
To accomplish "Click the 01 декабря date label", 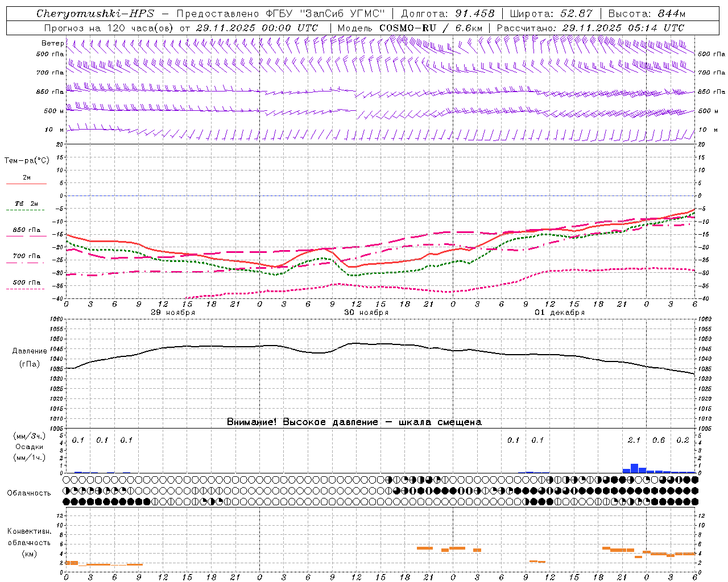I will pyautogui.click(x=560, y=313).
